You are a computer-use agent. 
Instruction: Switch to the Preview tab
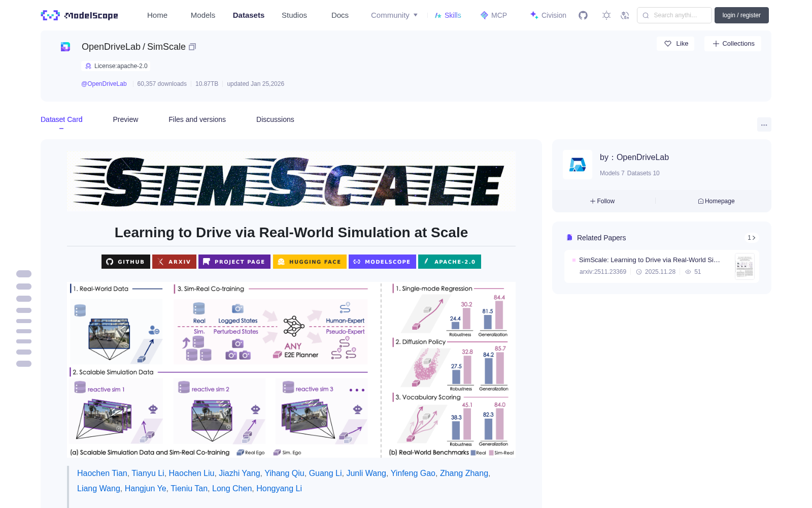point(125,119)
